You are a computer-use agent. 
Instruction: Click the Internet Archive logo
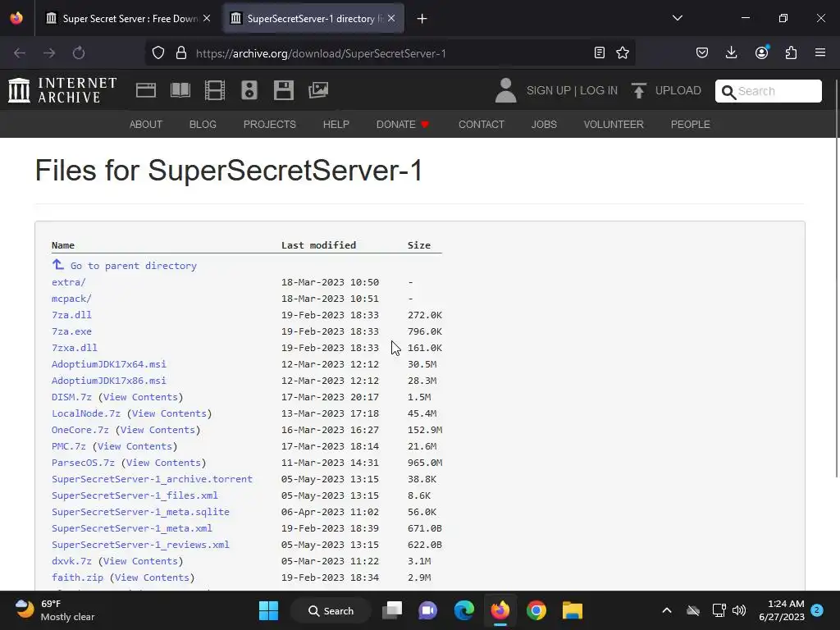[x=62, y=90]
